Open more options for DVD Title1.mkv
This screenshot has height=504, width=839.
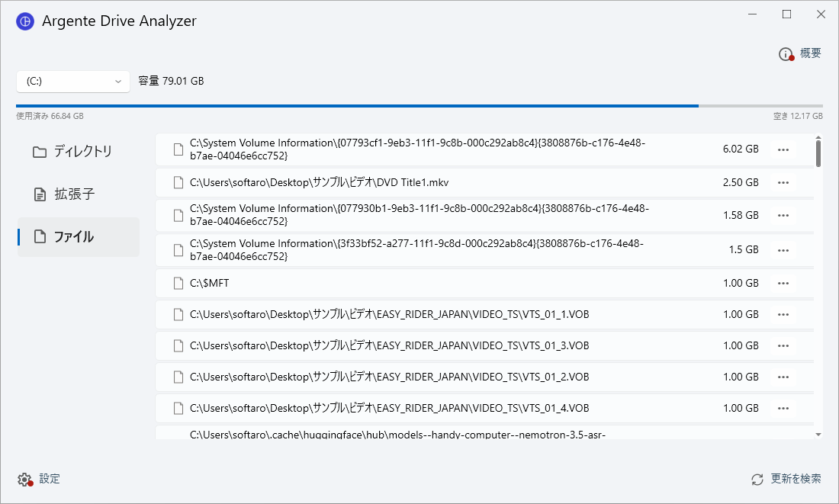[x=783, y=182]
